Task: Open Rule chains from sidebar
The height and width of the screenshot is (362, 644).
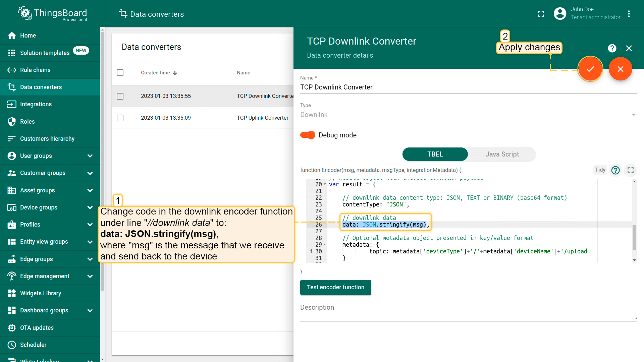Action: 35,70
